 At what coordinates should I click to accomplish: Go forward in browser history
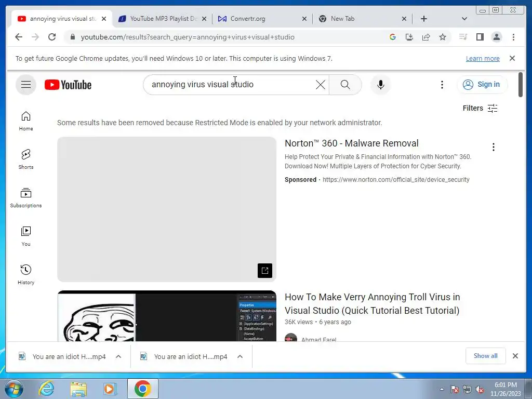tap(35, 37)
